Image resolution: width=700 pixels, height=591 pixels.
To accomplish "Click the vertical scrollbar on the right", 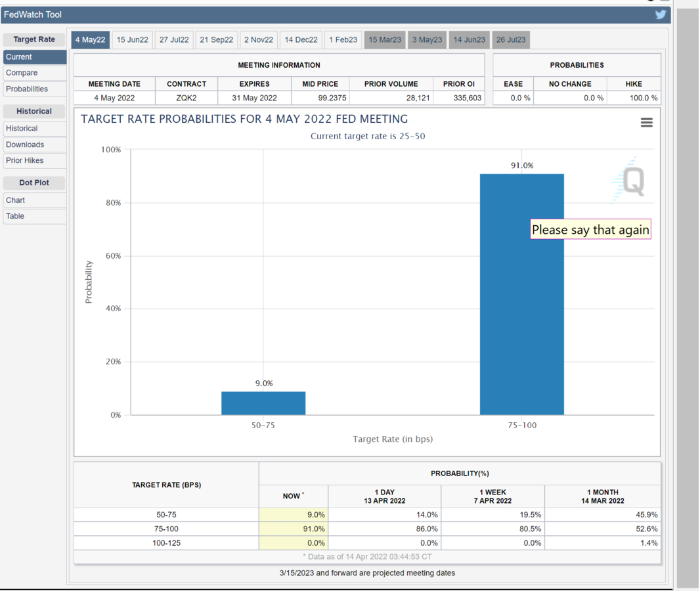I will click(x=688, y=295).
